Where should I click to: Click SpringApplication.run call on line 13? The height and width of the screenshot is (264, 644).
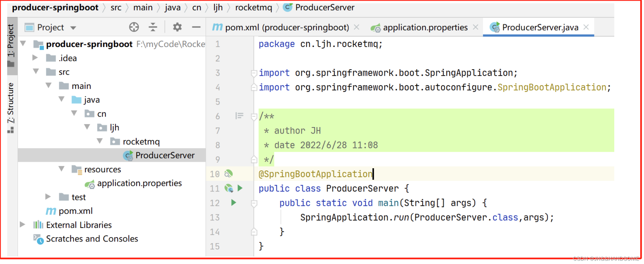355,217
